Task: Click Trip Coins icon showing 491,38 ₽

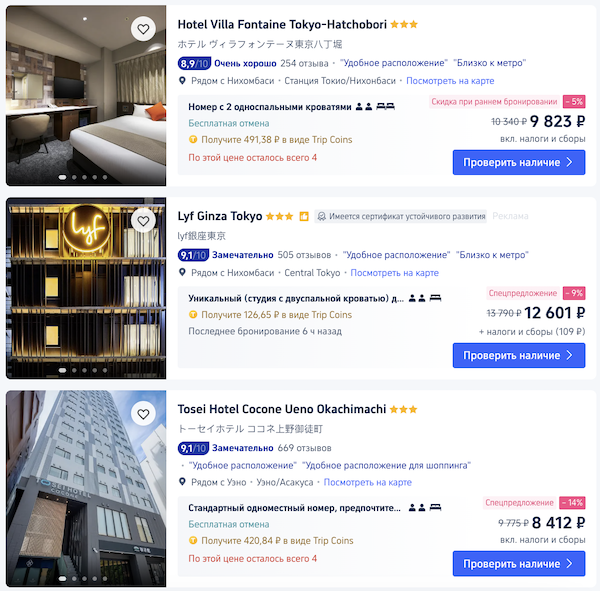Action: pyautogui.click(x=193, y=140)
